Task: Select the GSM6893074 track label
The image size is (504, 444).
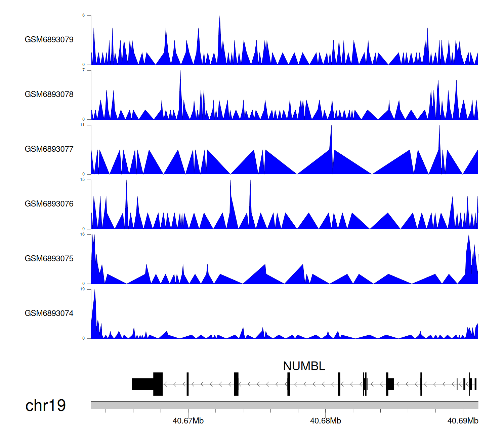Action: (49, 313)
